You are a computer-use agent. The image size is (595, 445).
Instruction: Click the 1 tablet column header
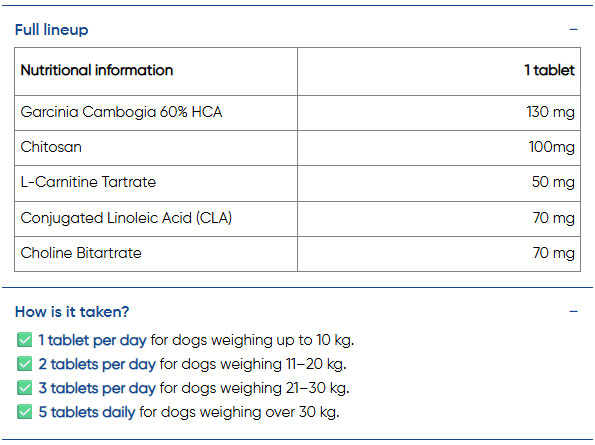pos(439,71)
